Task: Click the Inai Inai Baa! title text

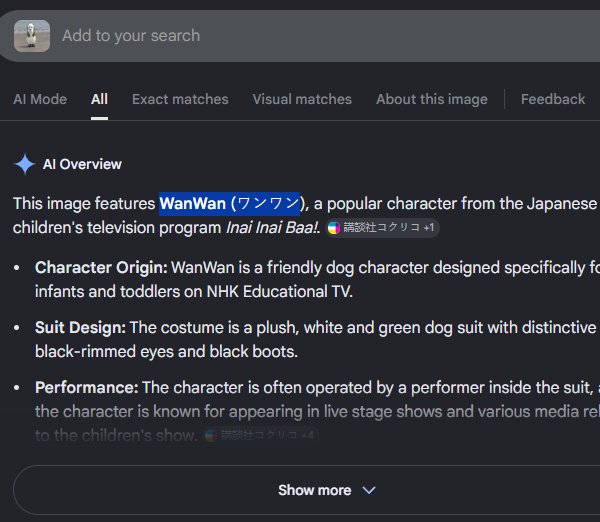Action: 273,228
